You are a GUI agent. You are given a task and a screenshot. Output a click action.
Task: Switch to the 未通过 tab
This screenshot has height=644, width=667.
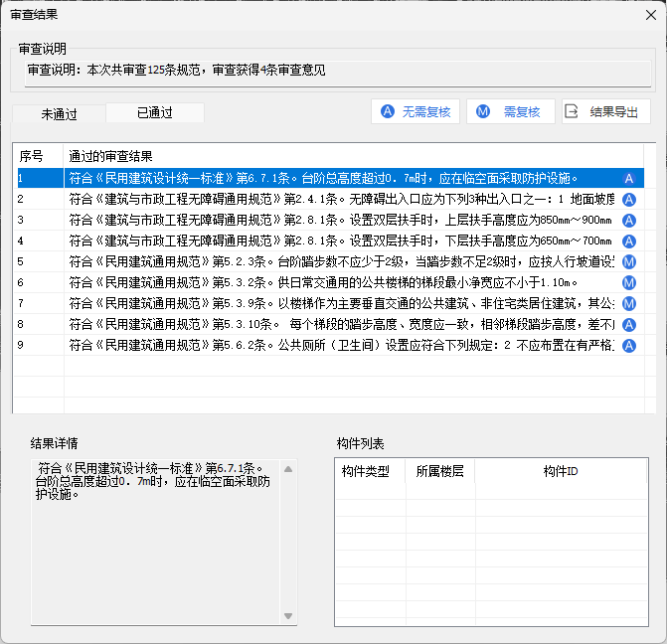click(x=59, y=113)
